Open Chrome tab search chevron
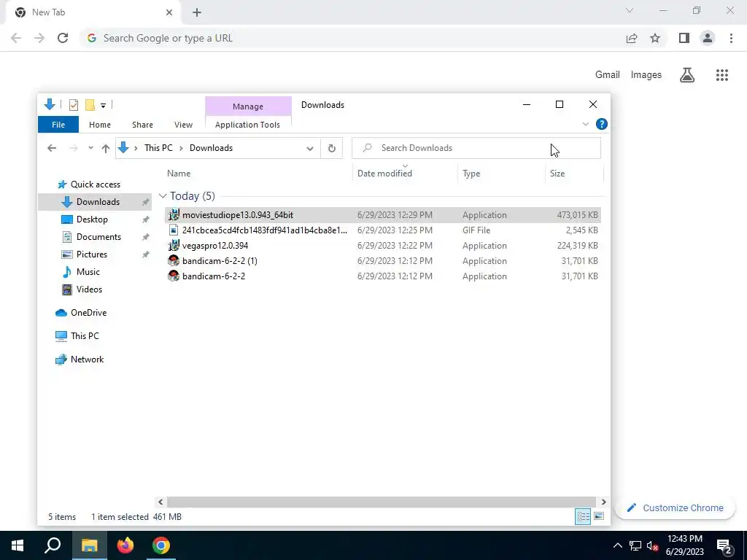747x560 pixels. tap(630, 10)
